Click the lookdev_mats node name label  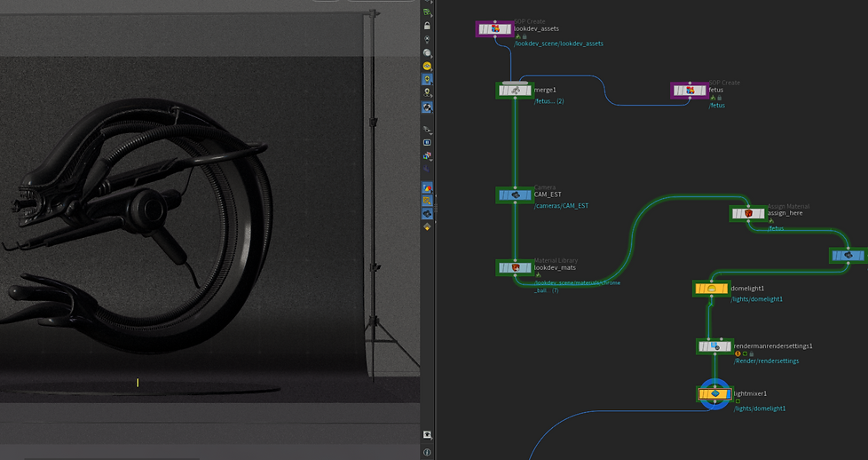(x=555, y=267)
